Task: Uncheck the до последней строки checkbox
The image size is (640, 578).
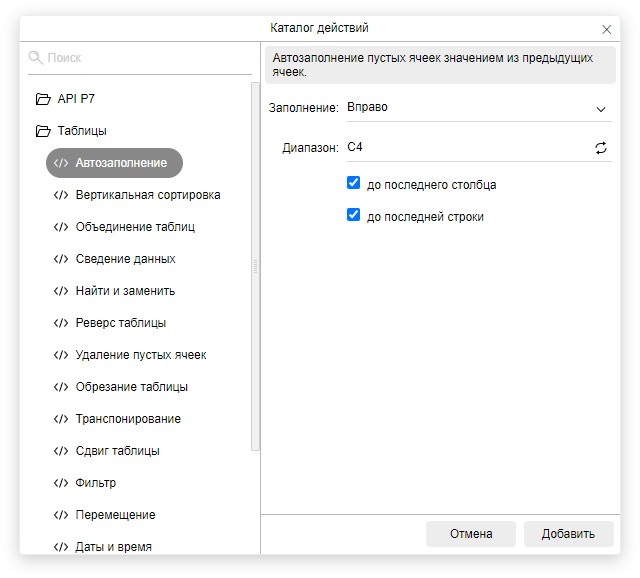Action: click(x=353, y=215)
